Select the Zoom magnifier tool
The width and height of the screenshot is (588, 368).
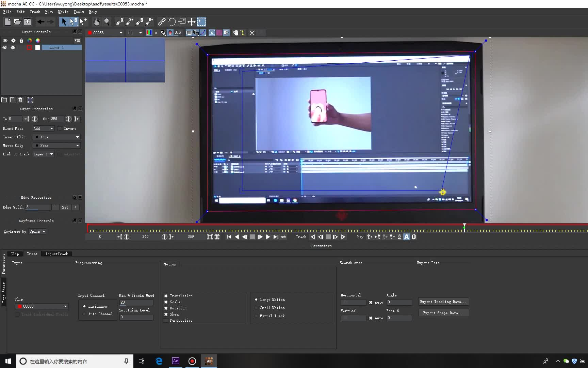tap(107, 22)
